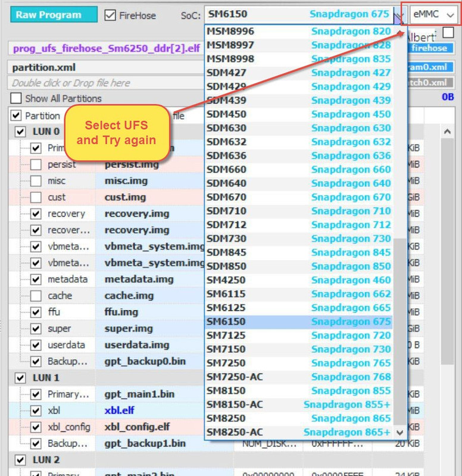Uncheck the xbl partition checkbox
The height and width of the screenshot is (476, 462).
[x=36, y=411]
